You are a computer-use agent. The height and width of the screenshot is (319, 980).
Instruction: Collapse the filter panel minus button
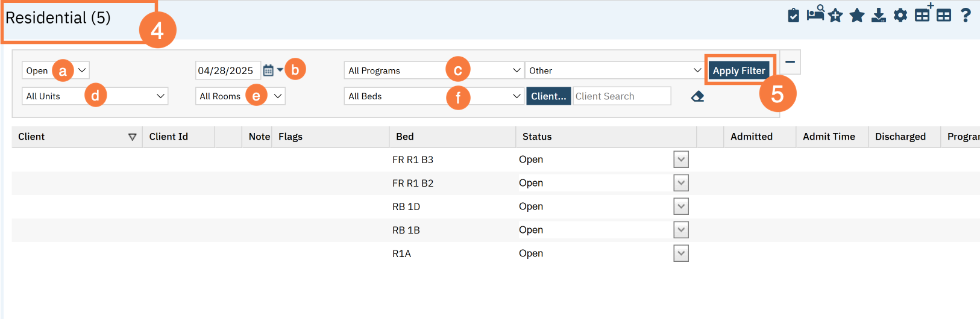point(790,62)
